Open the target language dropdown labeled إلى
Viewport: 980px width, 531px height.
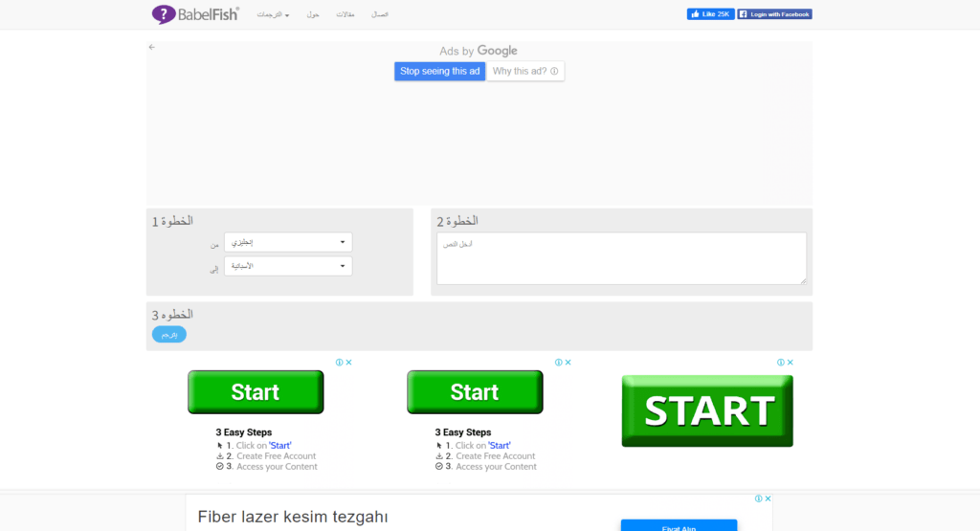click(288, 266)
